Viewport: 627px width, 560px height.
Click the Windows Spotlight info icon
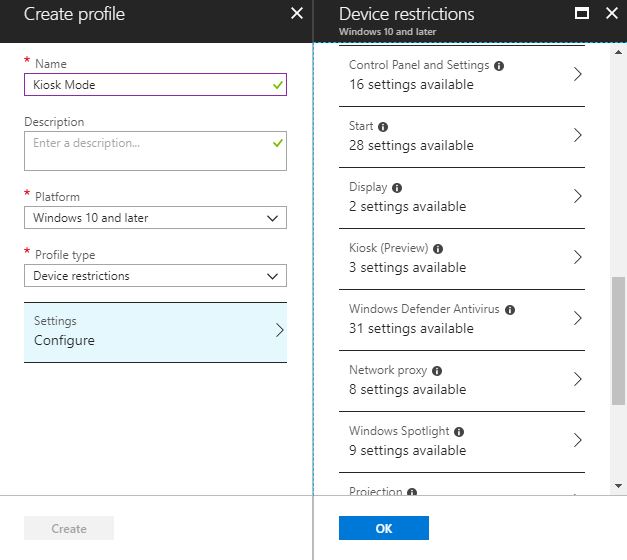[459, 432]
